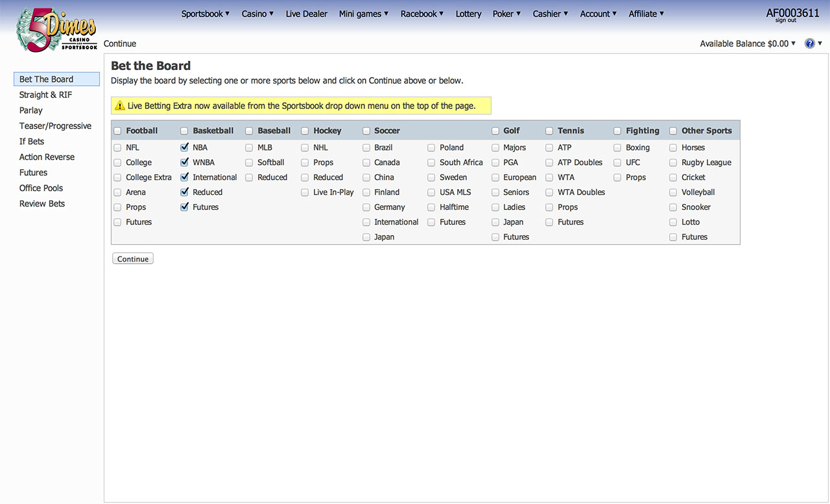Enable the Live In-Play hockey checkbox

tap(305, 192)
